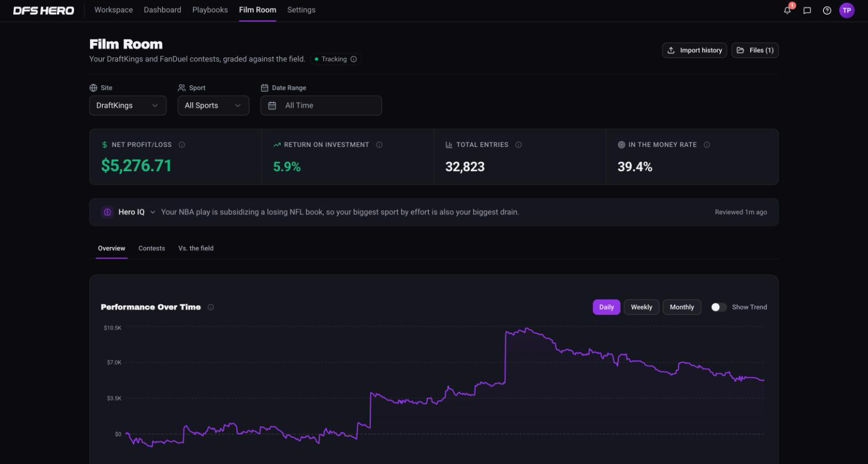
Task: Switch chart to Weekly view
Action: [x=641, y=307]
